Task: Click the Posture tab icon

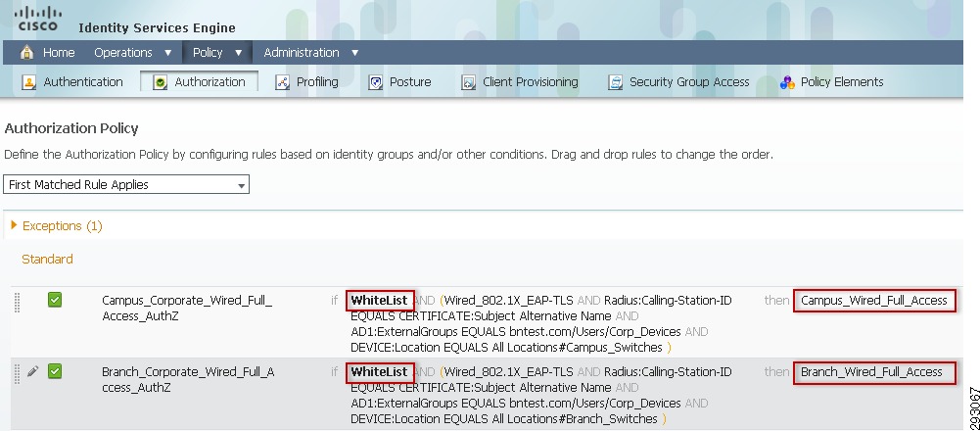Action: (375, 82)
